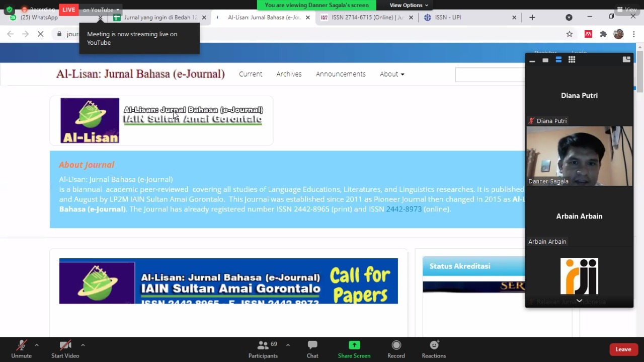Click the Call for Papers banner
Screen dimensions: 644x362
(228, 281)
